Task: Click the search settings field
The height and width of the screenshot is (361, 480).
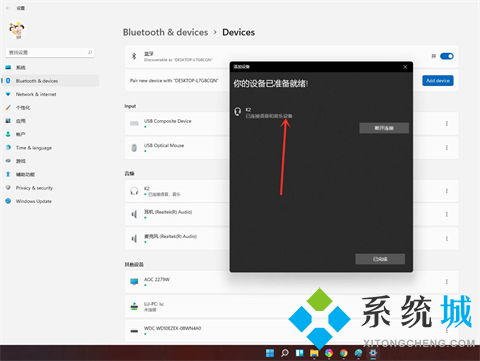Action: coord(50,52)
